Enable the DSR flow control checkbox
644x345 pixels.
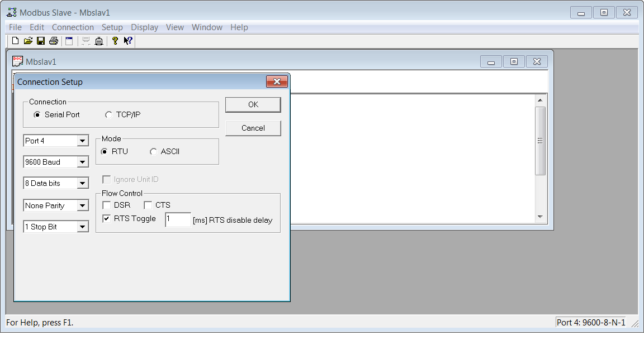click(x=106, y=205)
